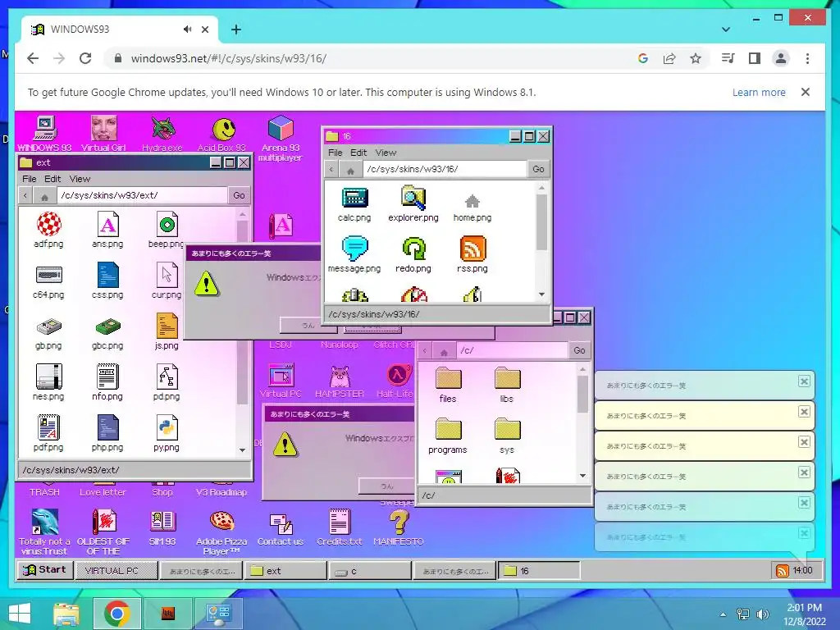840x630 pixels.
Task: Click Go button in ext window
Action: tap(240, 195)
